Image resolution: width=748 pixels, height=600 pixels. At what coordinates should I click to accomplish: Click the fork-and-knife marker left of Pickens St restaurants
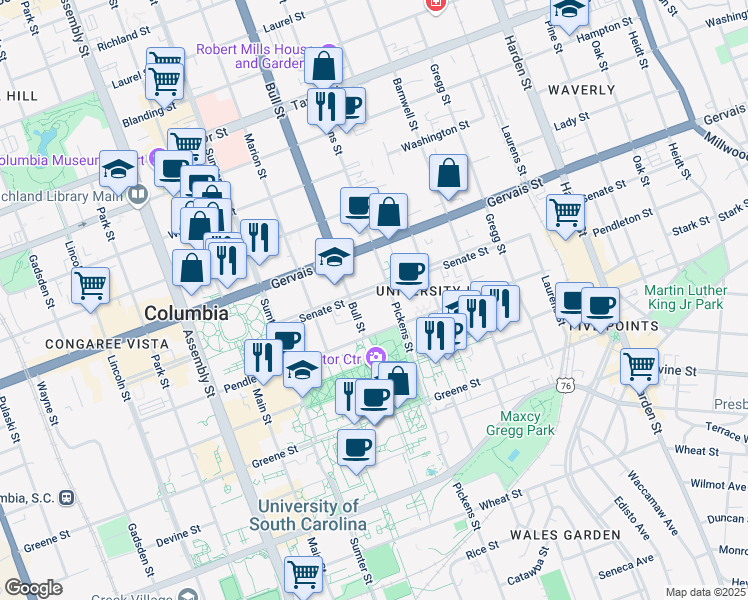435,337
